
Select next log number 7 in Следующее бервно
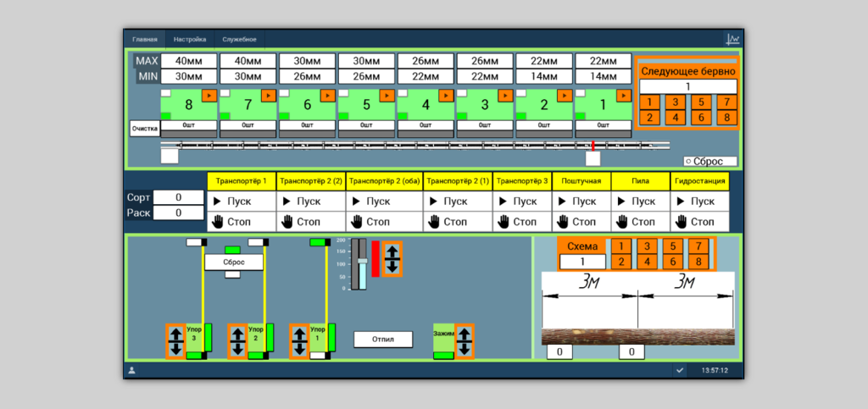726,102
